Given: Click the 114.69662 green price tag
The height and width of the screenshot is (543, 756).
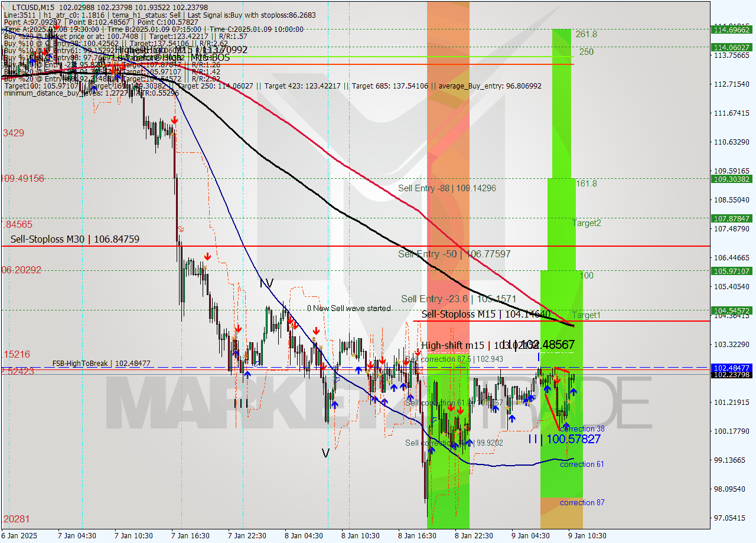Looking at the screenshot, I should [x=732, y=30].
